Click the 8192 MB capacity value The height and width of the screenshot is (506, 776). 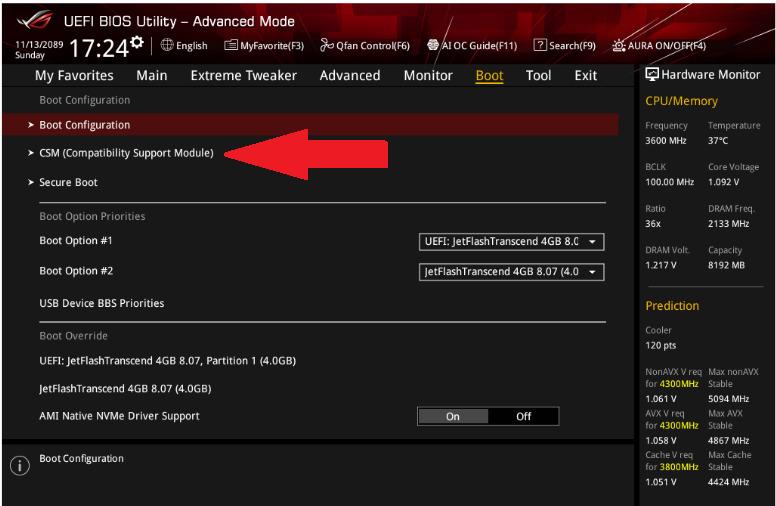[x=726, y=265]
